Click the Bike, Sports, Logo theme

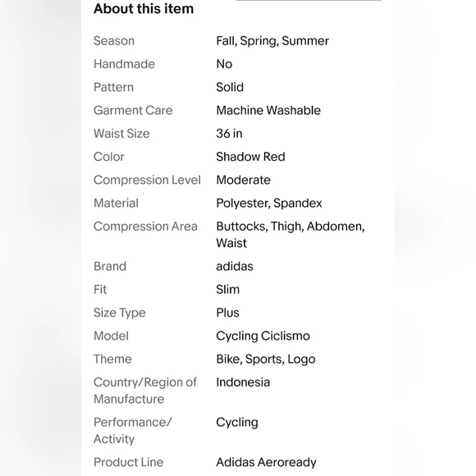[266, 359]
